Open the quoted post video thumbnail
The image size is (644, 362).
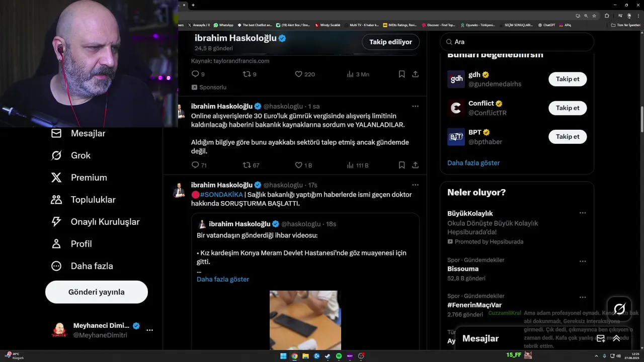pos(305,320)
